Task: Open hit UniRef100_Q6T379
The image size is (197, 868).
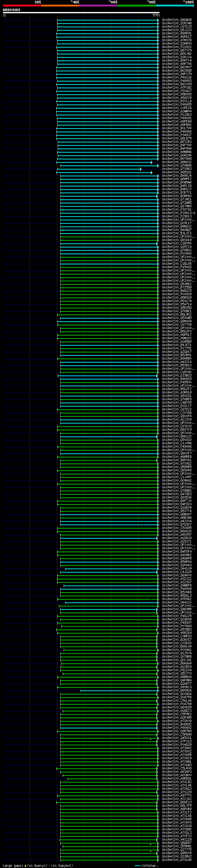Action: (177, 50)
